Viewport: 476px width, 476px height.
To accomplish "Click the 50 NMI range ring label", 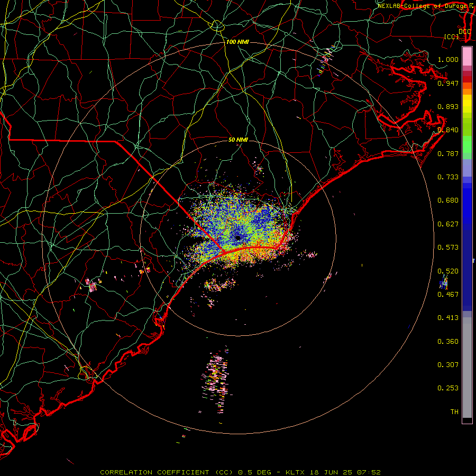I will coord(238,140).
